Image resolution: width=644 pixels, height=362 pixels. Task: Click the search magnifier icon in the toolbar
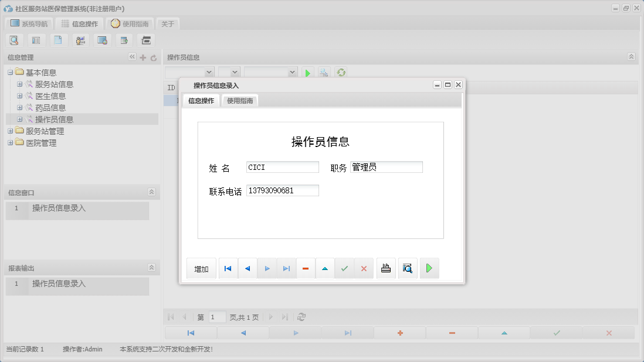[x=14, y=40]
